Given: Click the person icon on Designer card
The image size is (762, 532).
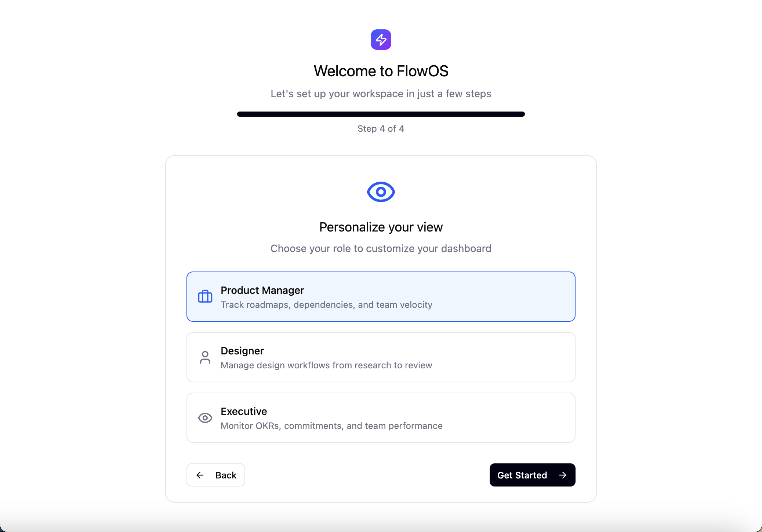Looking at the screenshot, I should 205,357.
